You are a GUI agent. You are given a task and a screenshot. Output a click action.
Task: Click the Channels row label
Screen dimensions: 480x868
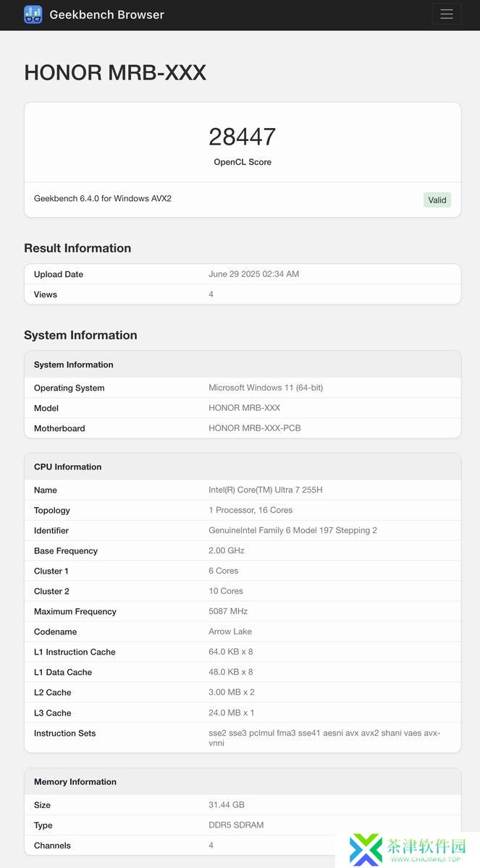tap(52, 846)
